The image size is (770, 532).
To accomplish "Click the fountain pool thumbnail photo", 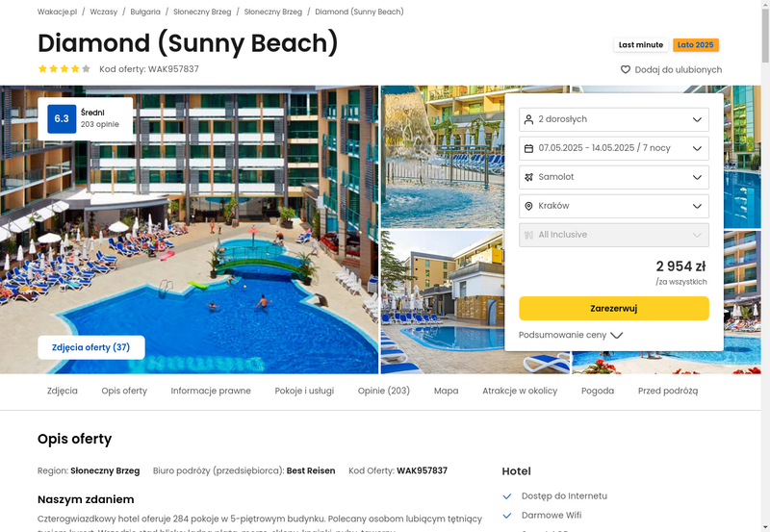I will tap(443, 157).
